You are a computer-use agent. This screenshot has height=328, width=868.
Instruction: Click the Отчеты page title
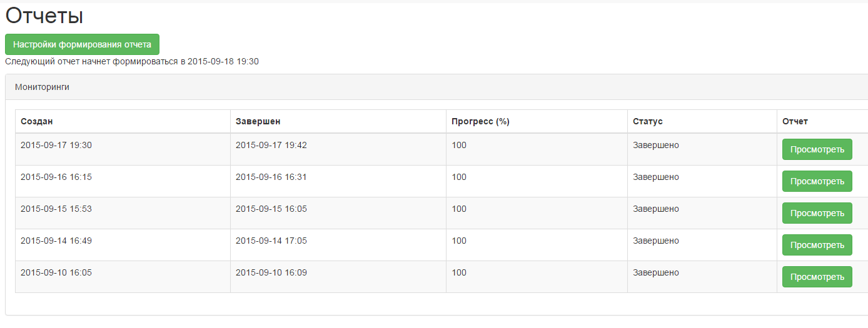click(44, 16)
